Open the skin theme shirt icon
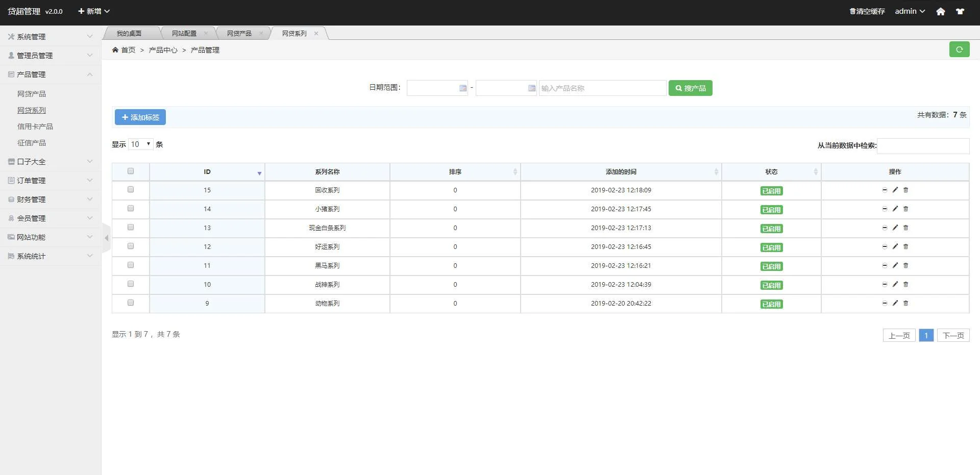The image size is (980, 475). click(x=960, y=11)
